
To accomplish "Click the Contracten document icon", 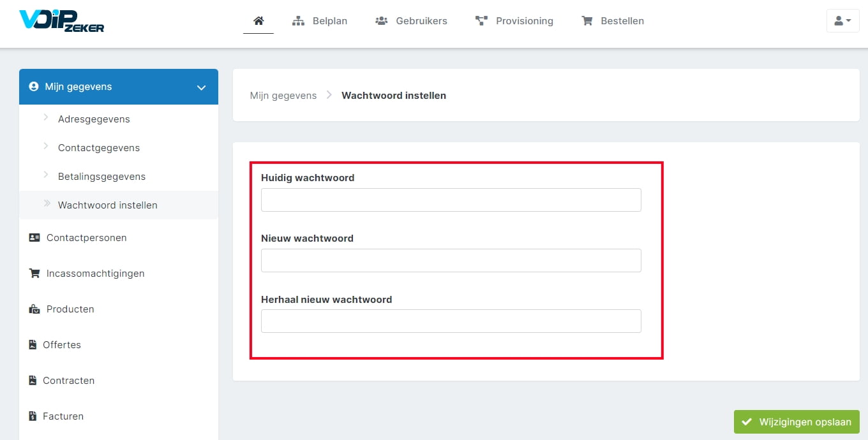I will tap(33, 381).
